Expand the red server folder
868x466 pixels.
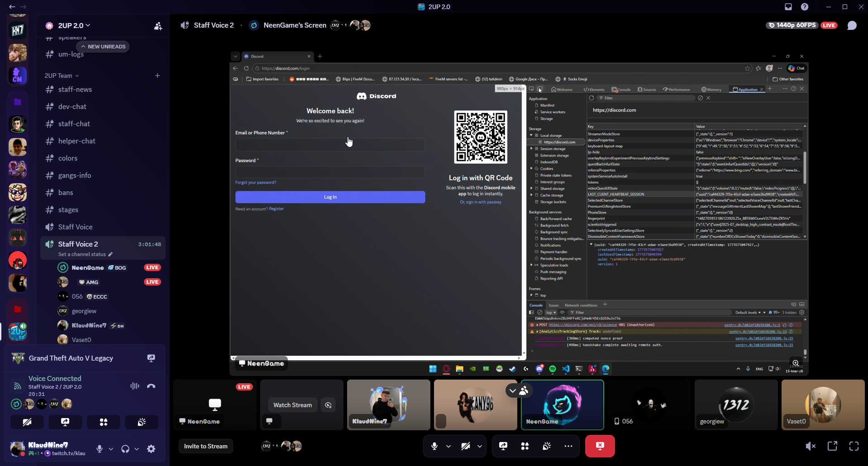tap(18, 309)
